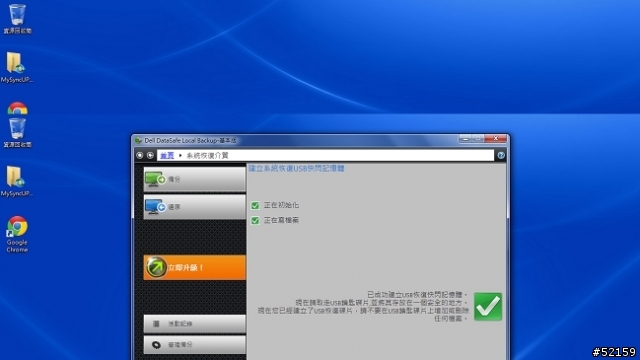Click the orange Upgrade Now (立即升級!) button
Screen dimensions: 640x360
tap(195, 267)
